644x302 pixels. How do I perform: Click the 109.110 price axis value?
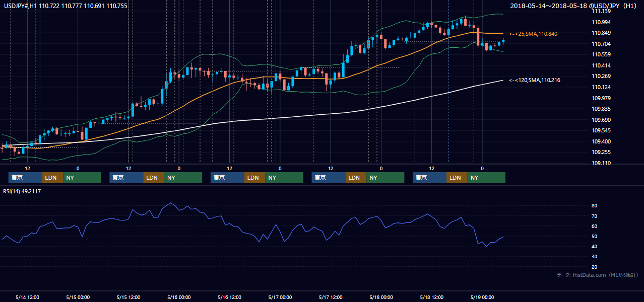coord(601,163)
